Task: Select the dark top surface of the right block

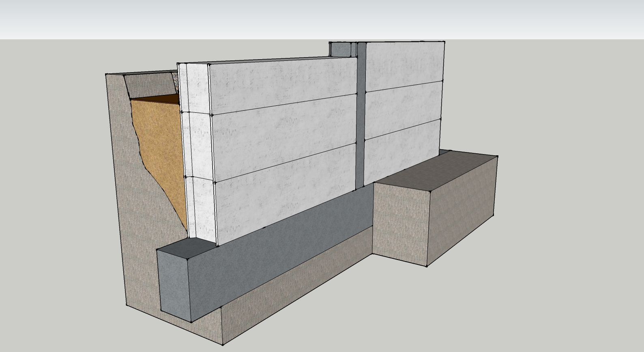Action: click(436, 170)
